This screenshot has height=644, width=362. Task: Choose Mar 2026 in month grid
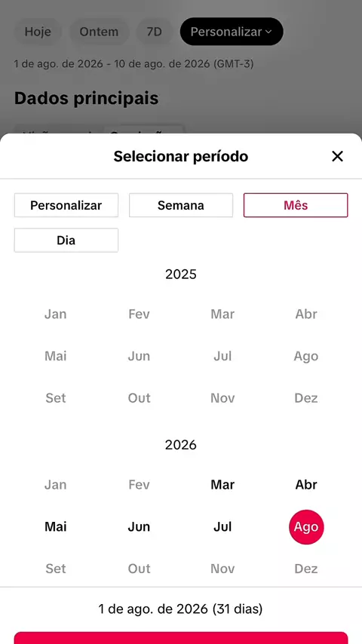point(222,485)
